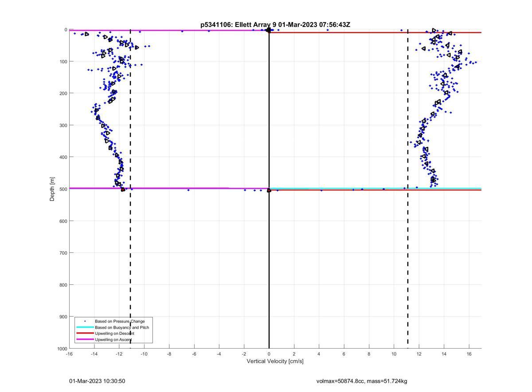The image size is (532, 392).
Task: Click the x-axis tick label 6
Action: point(344,354)
